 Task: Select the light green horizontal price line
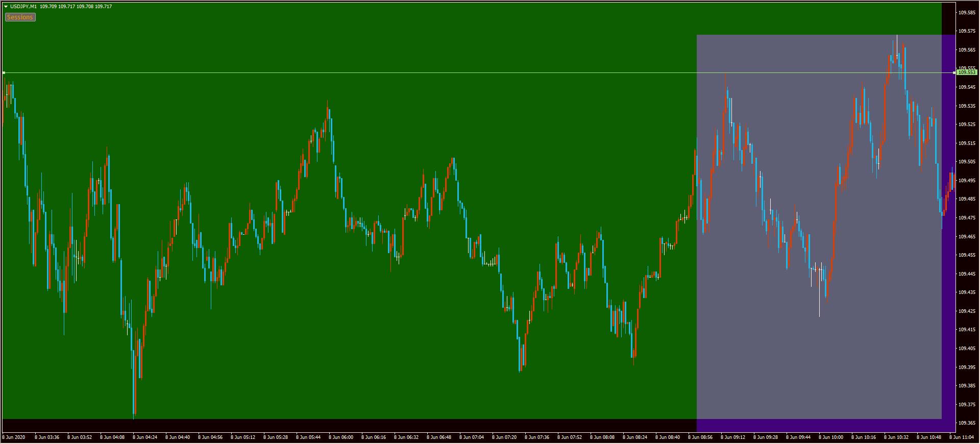pos(357,72)
